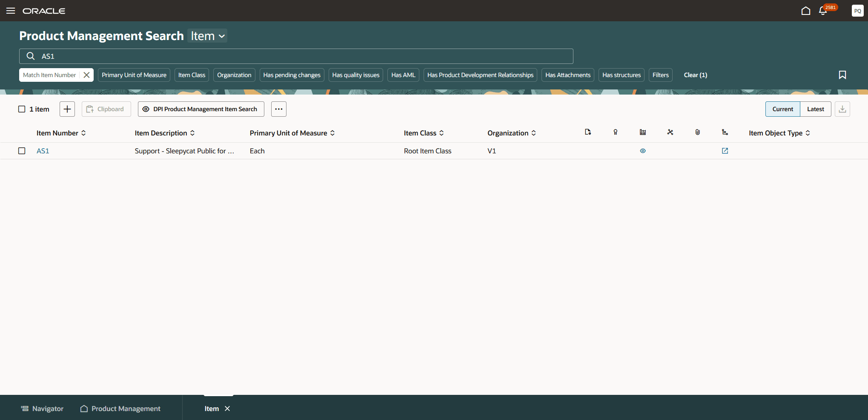Open the Organization filter chip
The width and height of the screenshot is (868, 420).
pos(234,75)
